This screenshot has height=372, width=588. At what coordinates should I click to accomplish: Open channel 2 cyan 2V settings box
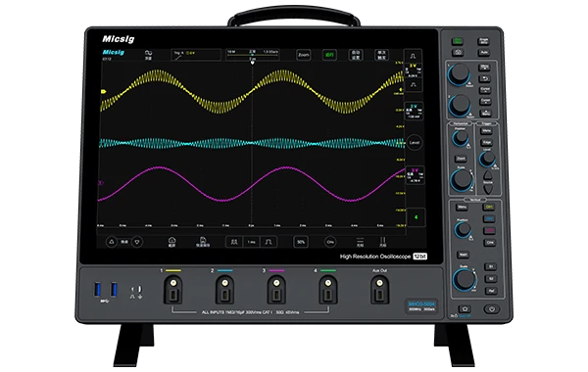[414, 112]
